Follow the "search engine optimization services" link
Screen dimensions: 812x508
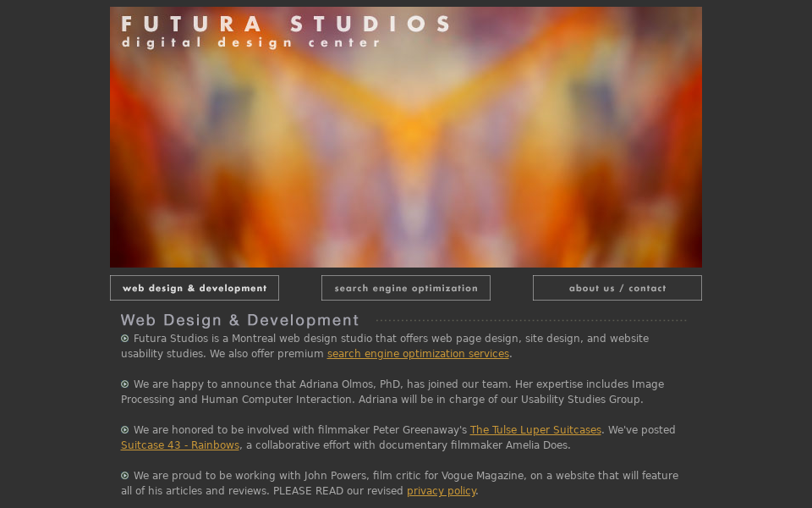click(x=418, y=354)
